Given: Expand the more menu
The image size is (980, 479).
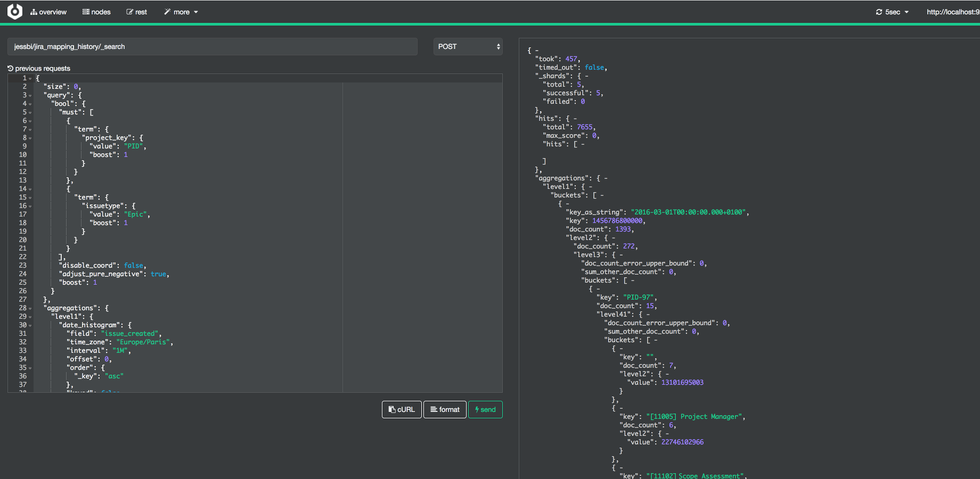Looking at the screenshot, I should tap(181, 12).
